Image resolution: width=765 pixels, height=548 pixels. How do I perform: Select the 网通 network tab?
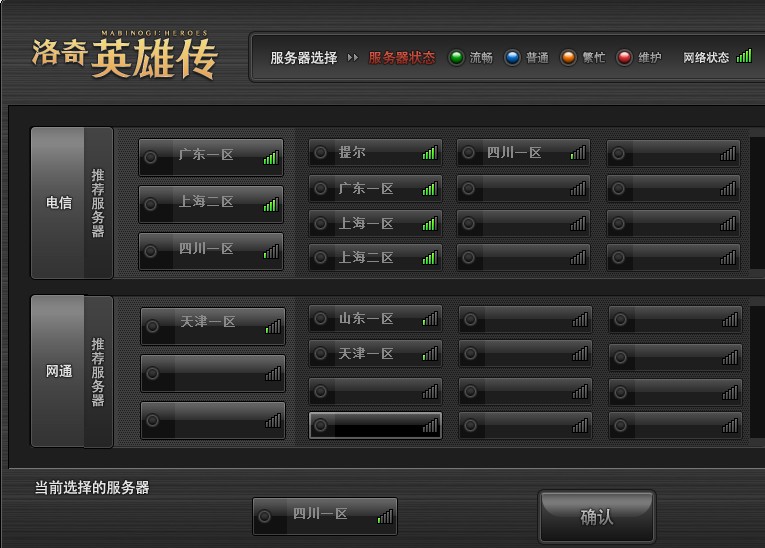coord(58,371)
